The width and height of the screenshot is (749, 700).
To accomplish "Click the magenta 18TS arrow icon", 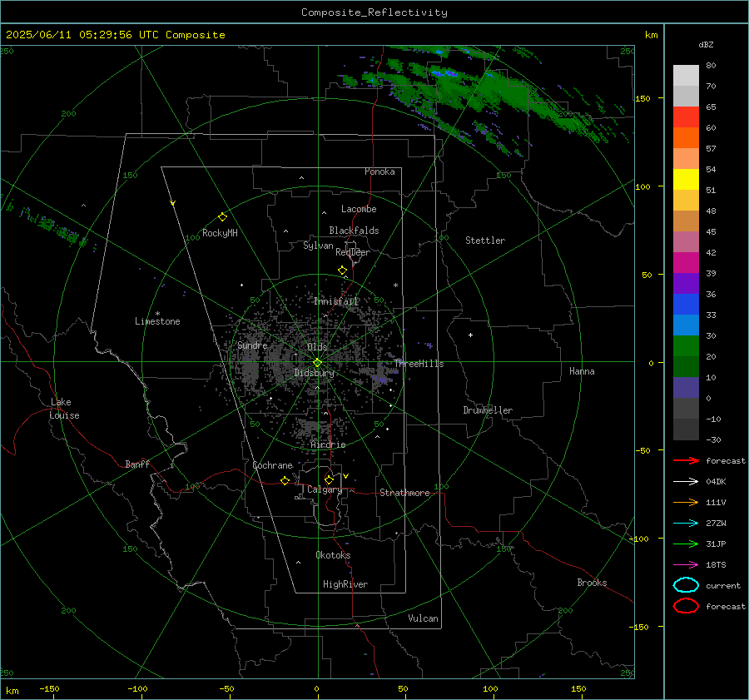I will 686,565.
